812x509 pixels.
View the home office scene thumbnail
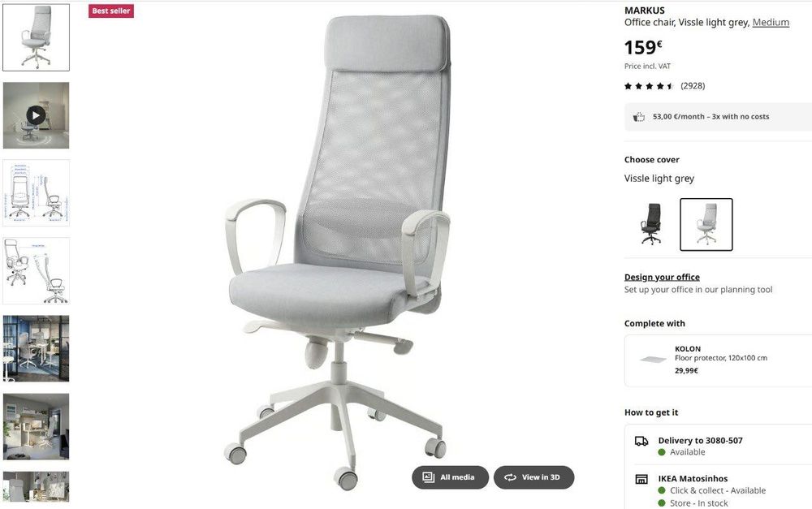[36, 427]
